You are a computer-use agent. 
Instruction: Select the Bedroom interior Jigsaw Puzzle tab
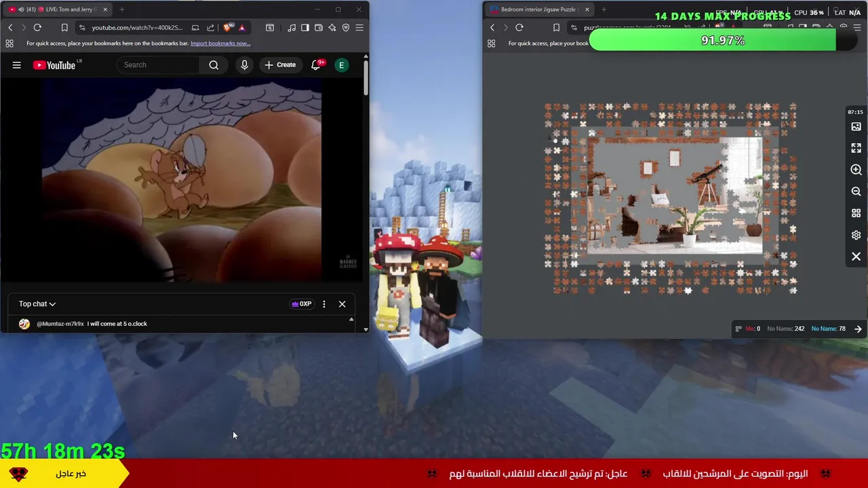539,9
